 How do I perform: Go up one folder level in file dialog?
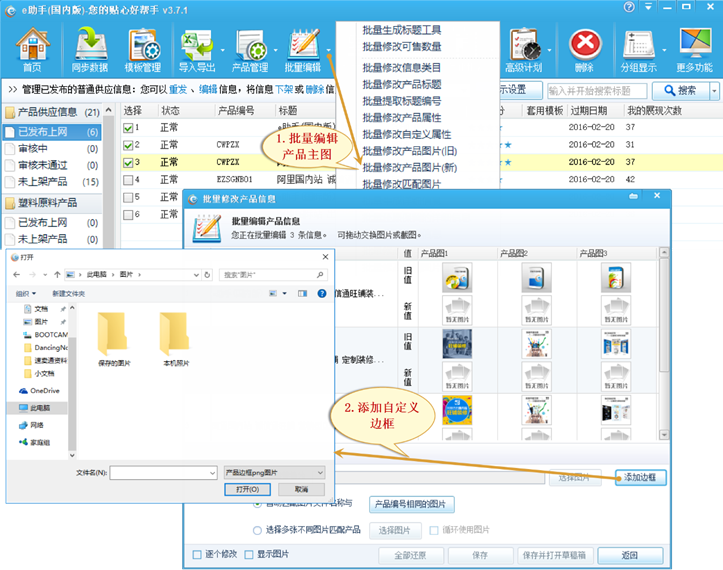point(57,274)
